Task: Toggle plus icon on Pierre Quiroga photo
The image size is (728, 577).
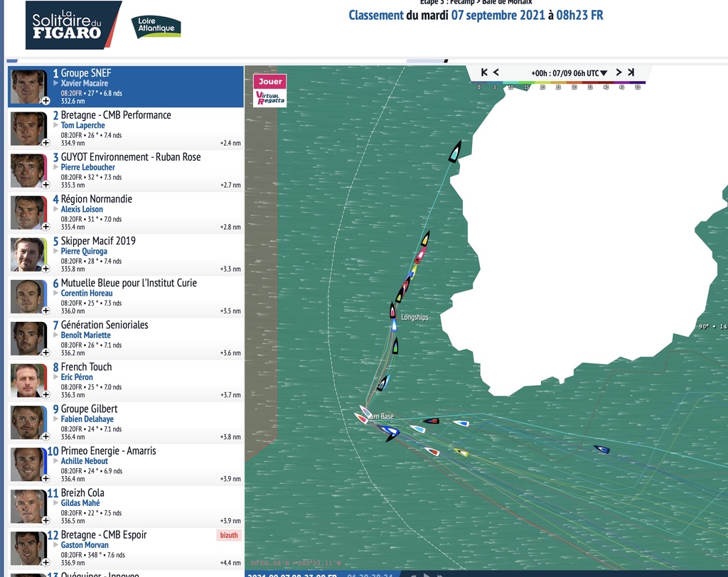Action: coord(45,269)
